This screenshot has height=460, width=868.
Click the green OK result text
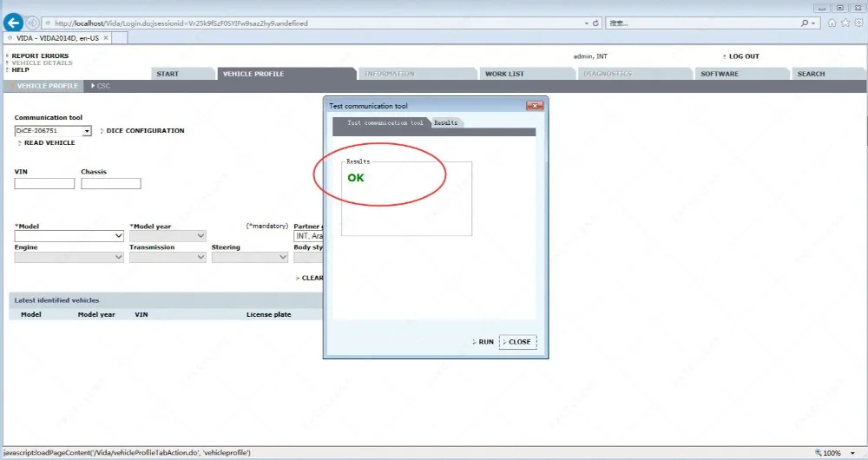[356, 178]
